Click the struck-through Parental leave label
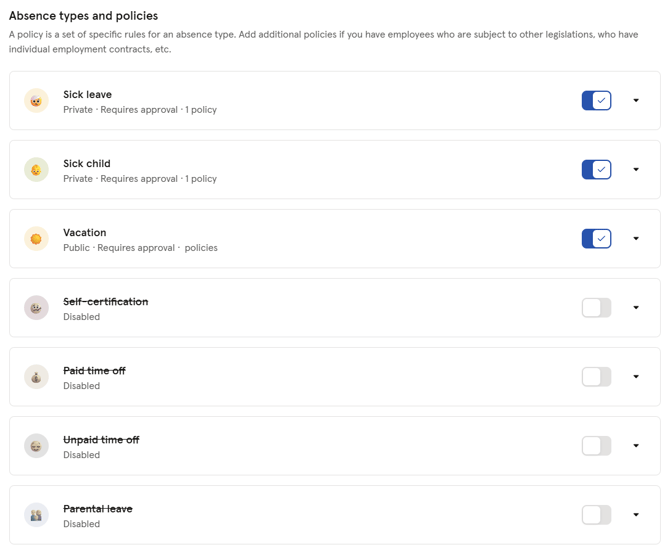The height and width of the screenshot is (558, 670). [97, 509]
